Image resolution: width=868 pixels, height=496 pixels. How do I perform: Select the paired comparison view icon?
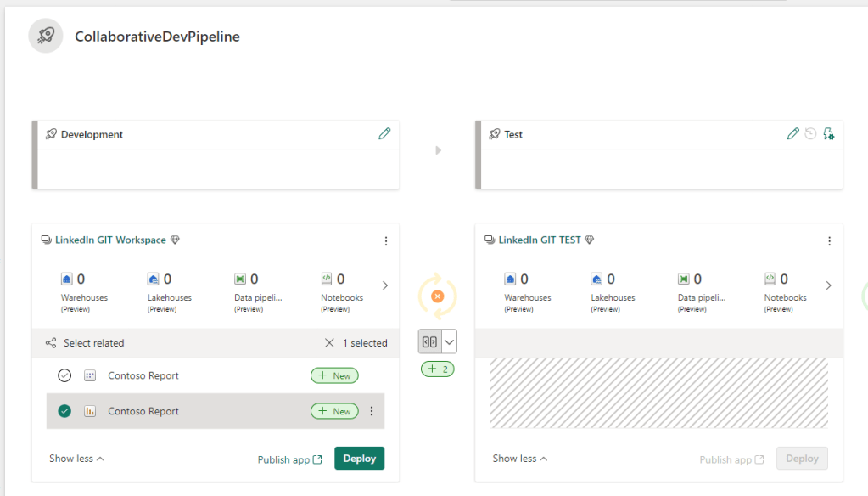tap(430, 341)
